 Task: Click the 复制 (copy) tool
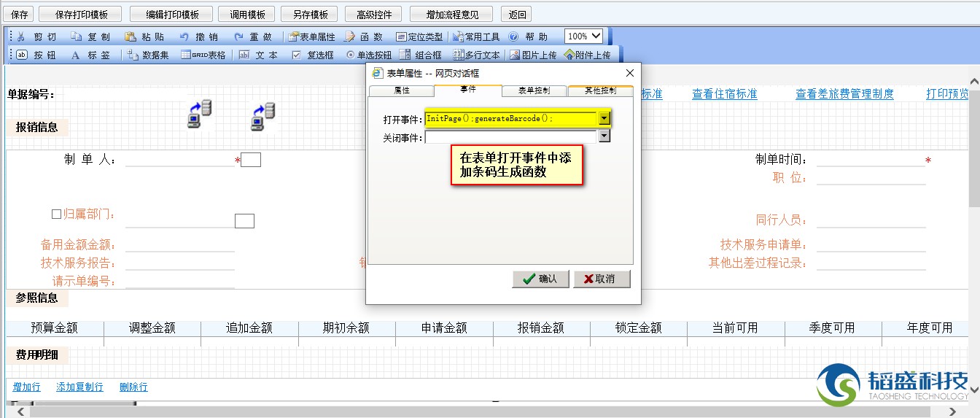point(91,36)
